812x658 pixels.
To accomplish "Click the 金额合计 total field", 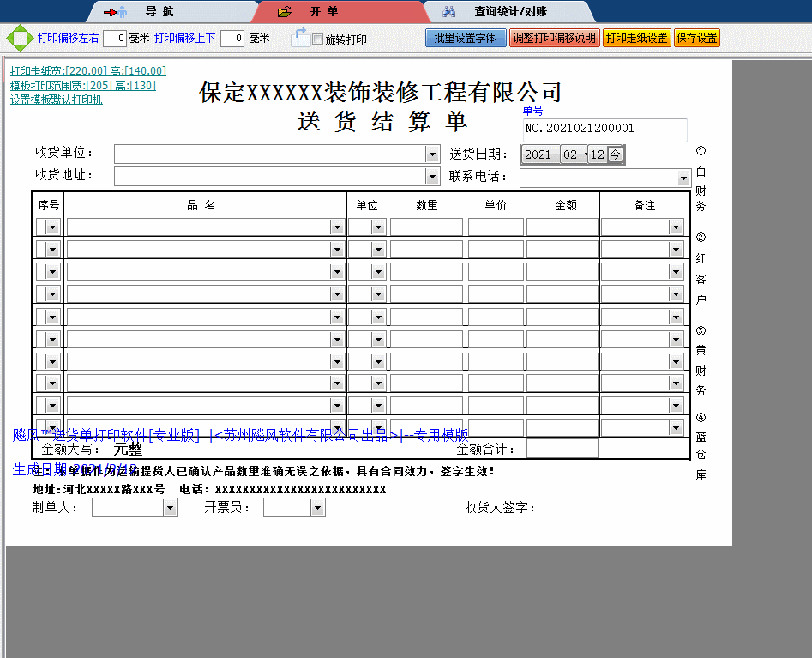I will [562, 449].
